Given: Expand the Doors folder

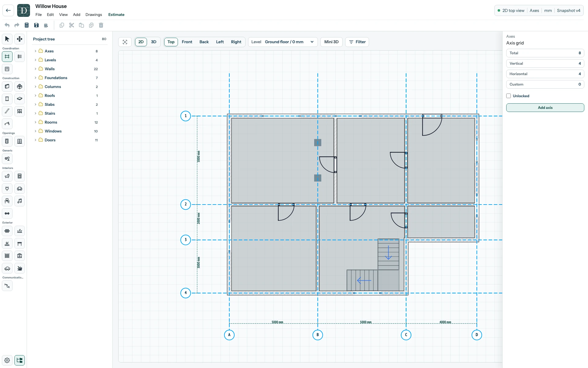Looking at the screenshot, I should point(36,140).
